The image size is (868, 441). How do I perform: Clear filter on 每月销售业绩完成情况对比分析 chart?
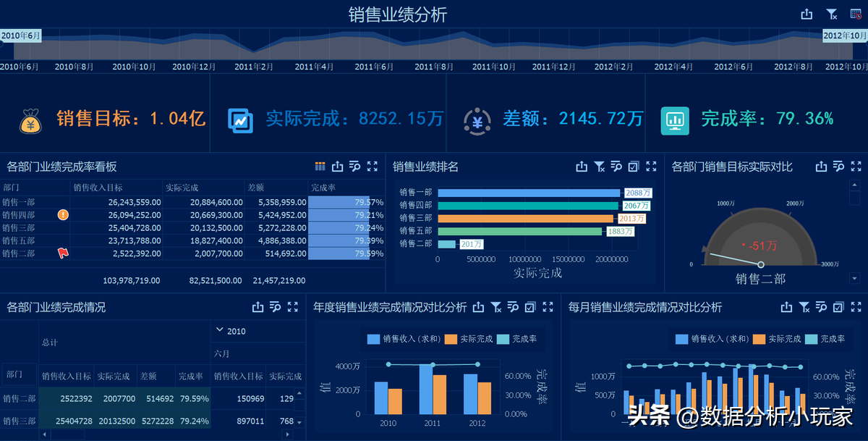[x=804, y=307]
